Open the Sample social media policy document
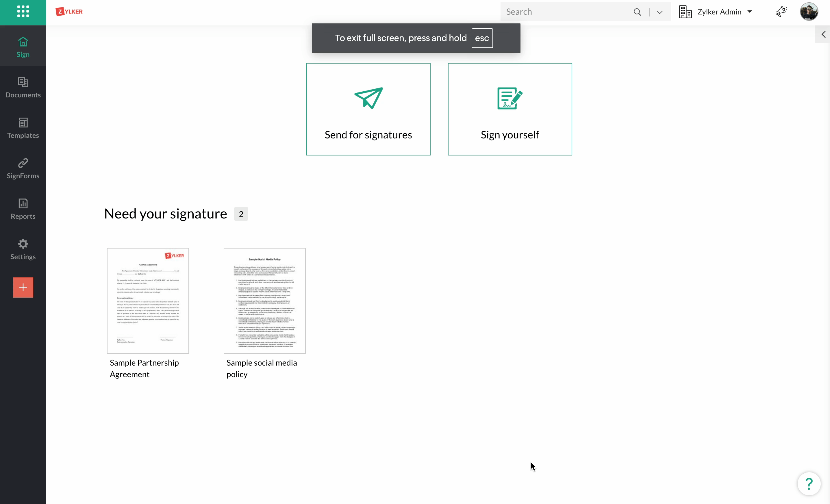This screenshot has width=830, height=504. tap(264, 301)
